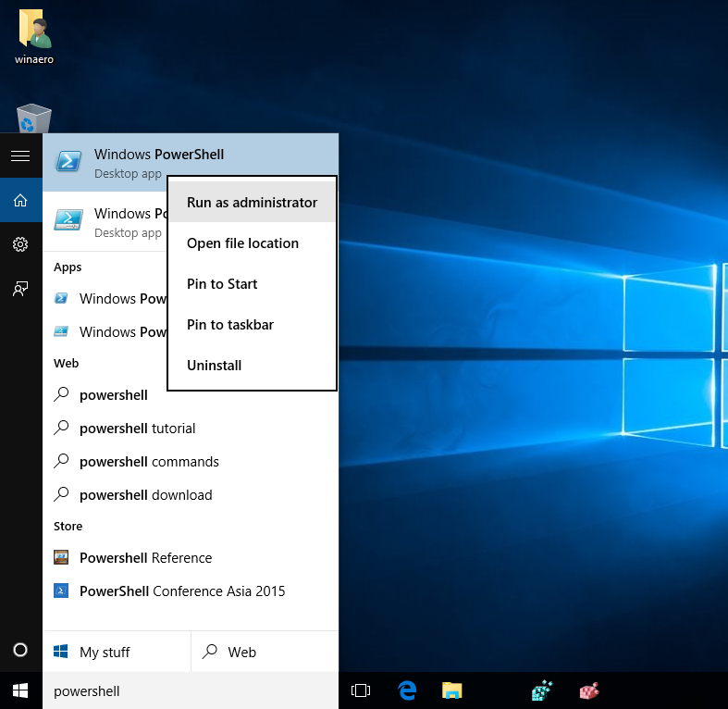
Task: Click the Cortana circle icon
Action: pyautogui.click(x=20, y=650)
